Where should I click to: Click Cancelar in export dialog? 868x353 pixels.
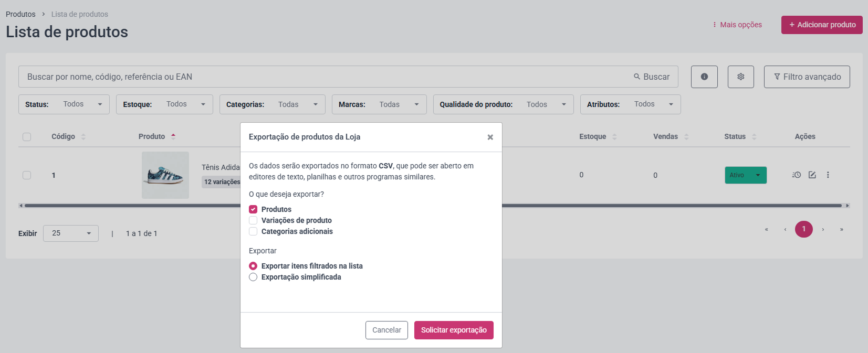(386, 330)
